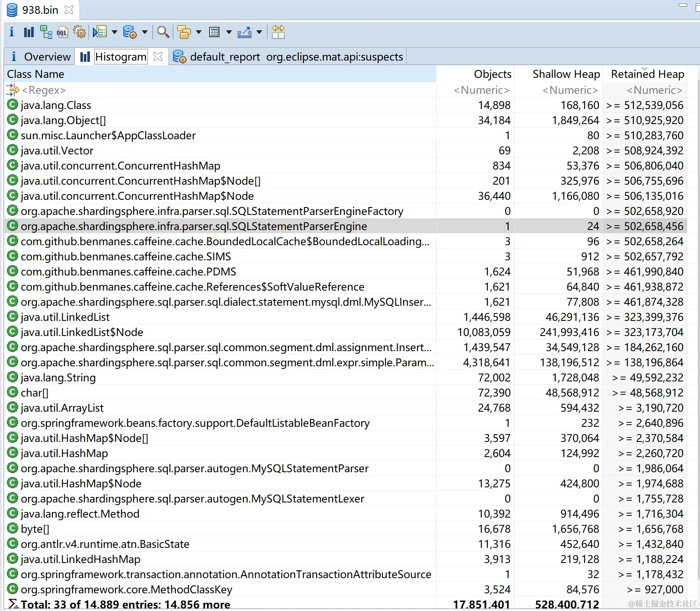Viewport: 700px width, 611px height.
Task: Select the java.lang.reflect.Method row
Action: [x=346, y=514]
